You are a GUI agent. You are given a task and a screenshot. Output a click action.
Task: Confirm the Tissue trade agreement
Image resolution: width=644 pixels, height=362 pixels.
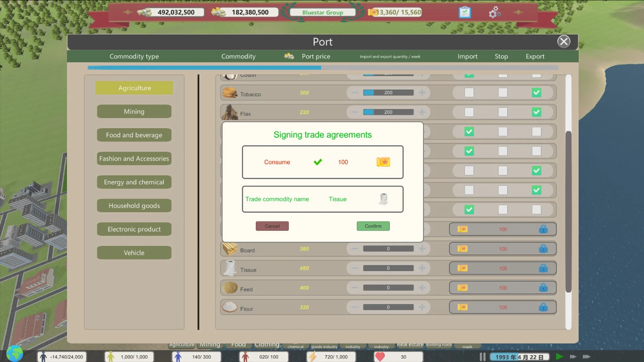pos(373,226)
